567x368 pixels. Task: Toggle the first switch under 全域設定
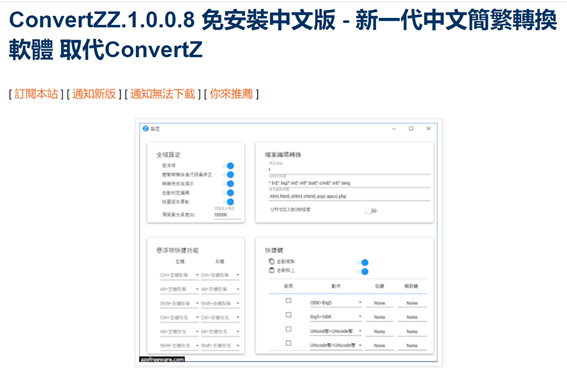tap(229, 166)
